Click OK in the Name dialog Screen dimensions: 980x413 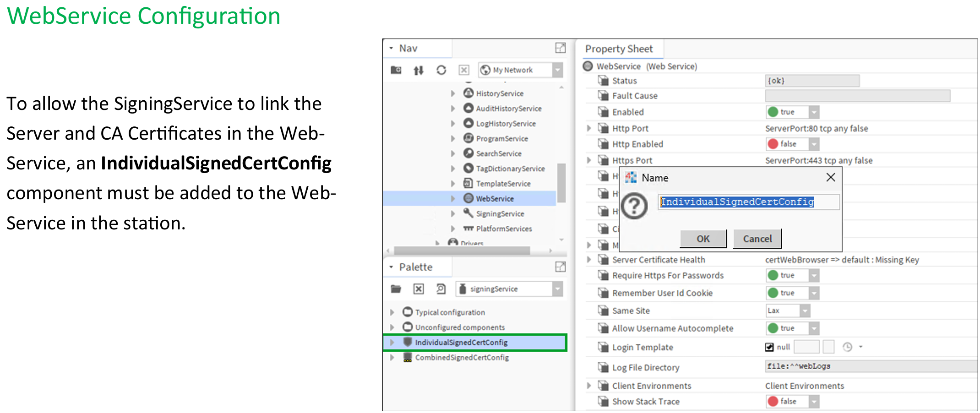(x=703, y=239)
